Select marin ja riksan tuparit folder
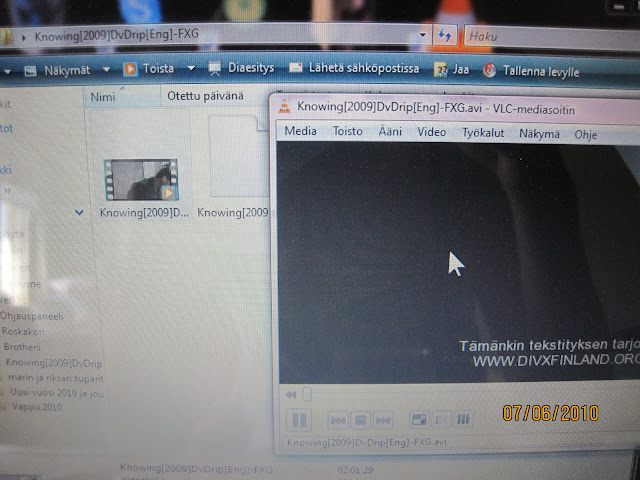The width and height of the screenshot is (640, 480). pos(56,378)
